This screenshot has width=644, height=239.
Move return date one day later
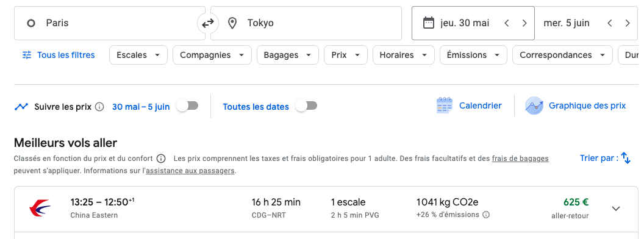coord(627,23)
